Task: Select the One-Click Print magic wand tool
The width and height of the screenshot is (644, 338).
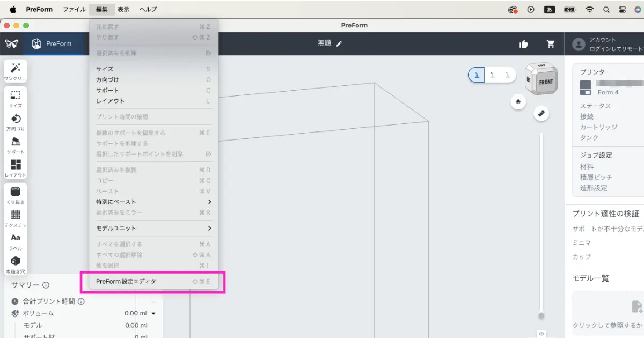Action: [15, 71]
